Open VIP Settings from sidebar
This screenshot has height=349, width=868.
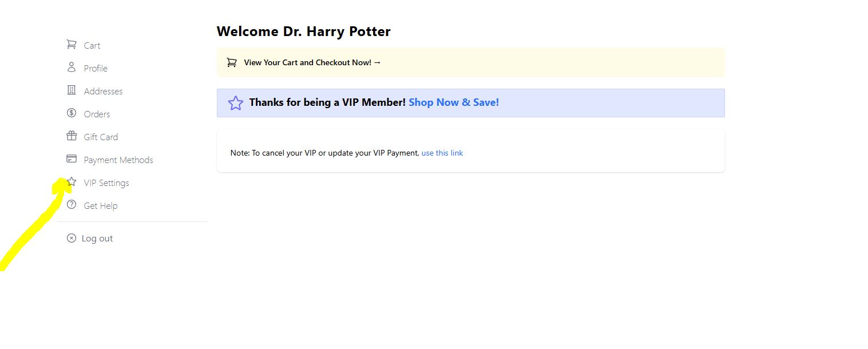[x=106, y=183]
